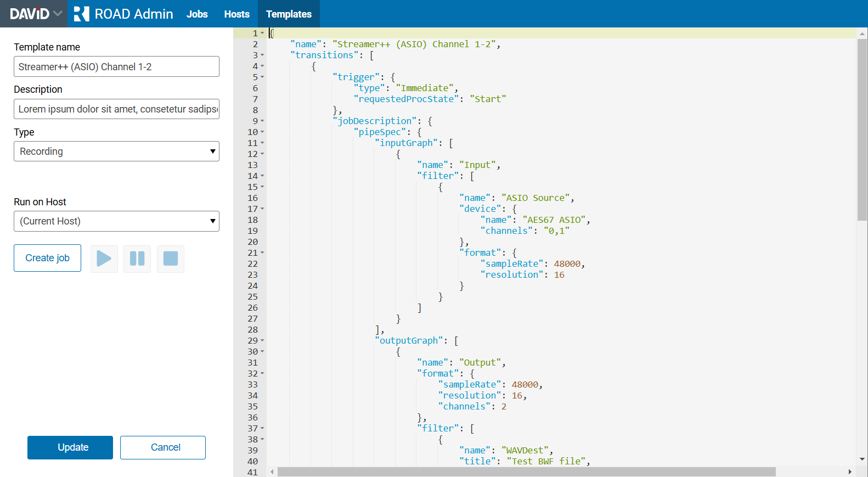Collapse the code fold at line 3
Screen dimensions: 868x477
pos(262,55)
